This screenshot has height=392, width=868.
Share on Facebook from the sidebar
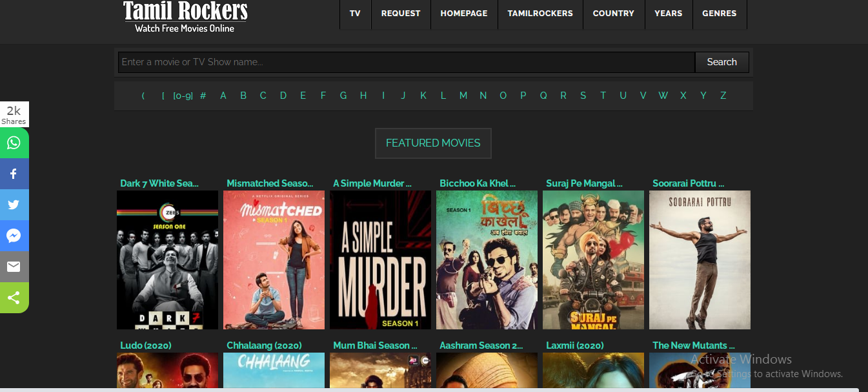coord(14,174)
